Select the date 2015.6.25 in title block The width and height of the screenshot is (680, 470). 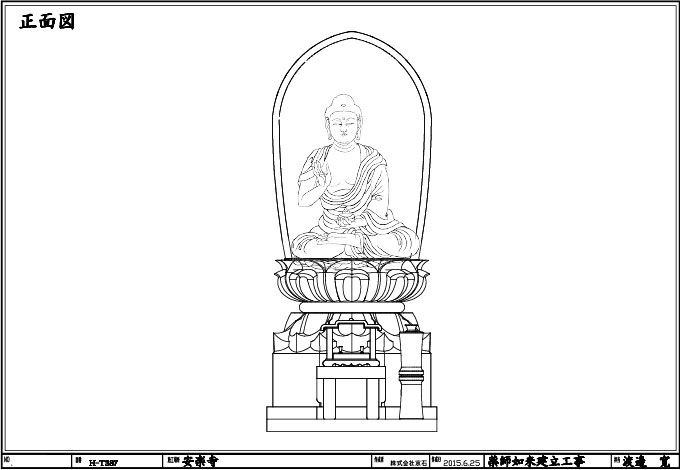(461, 462)
